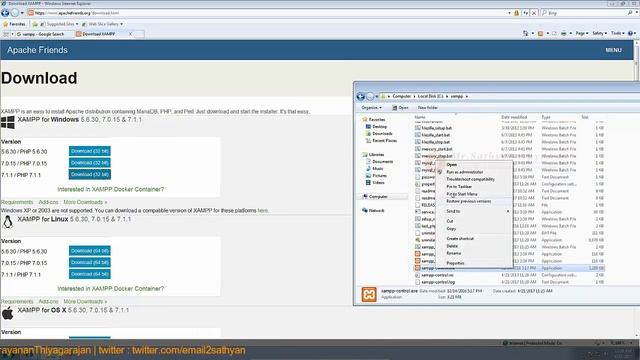Screen dimensions: 640x360
Task: Open the Suggested Sites dropdown
Action: [59, 24]
